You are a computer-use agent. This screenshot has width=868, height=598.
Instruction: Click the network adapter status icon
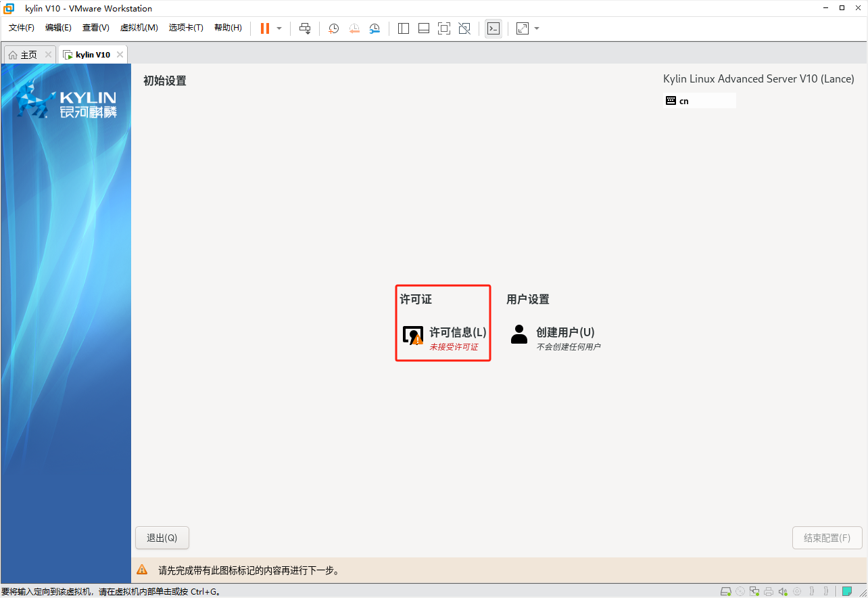754,591
